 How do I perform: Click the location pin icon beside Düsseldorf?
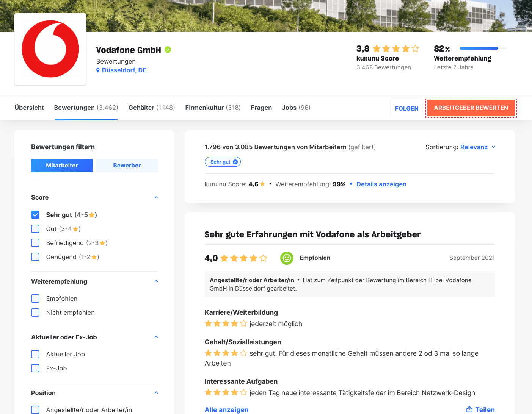98,70
